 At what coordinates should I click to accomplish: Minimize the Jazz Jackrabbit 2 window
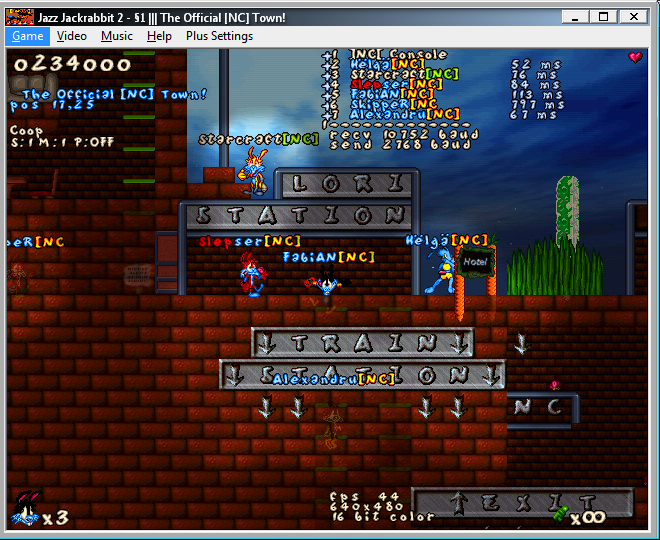pos(575,17)
